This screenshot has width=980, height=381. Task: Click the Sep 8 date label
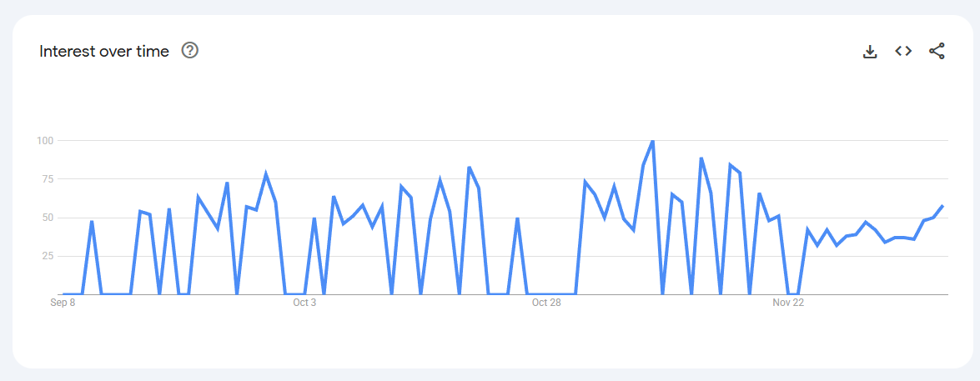tap(63, 303)
